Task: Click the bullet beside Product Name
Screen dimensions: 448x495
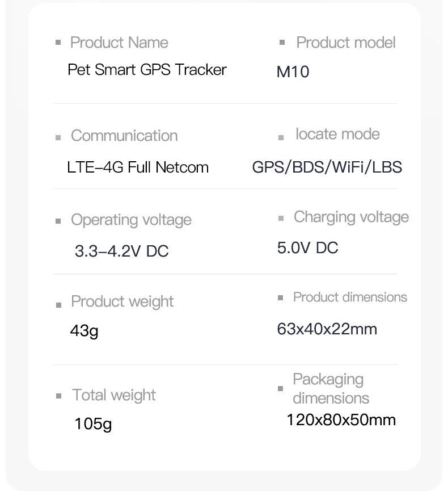Action: (58, 43)
